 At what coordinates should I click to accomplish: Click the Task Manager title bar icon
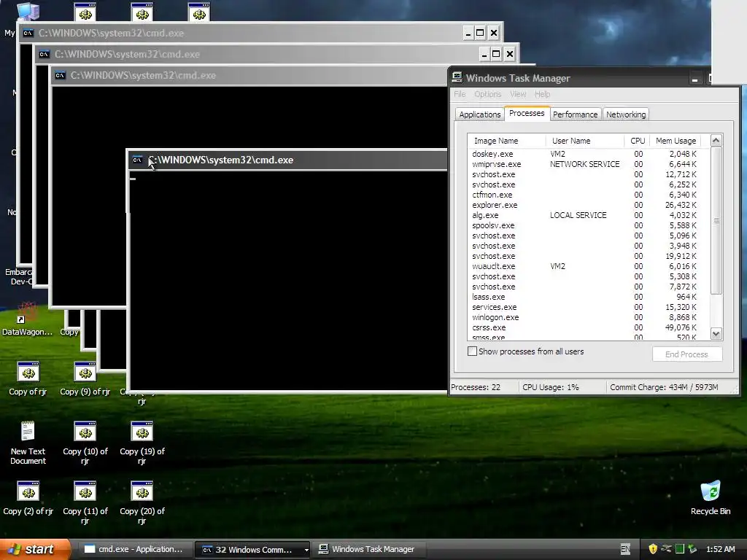[x=457, y=77]
